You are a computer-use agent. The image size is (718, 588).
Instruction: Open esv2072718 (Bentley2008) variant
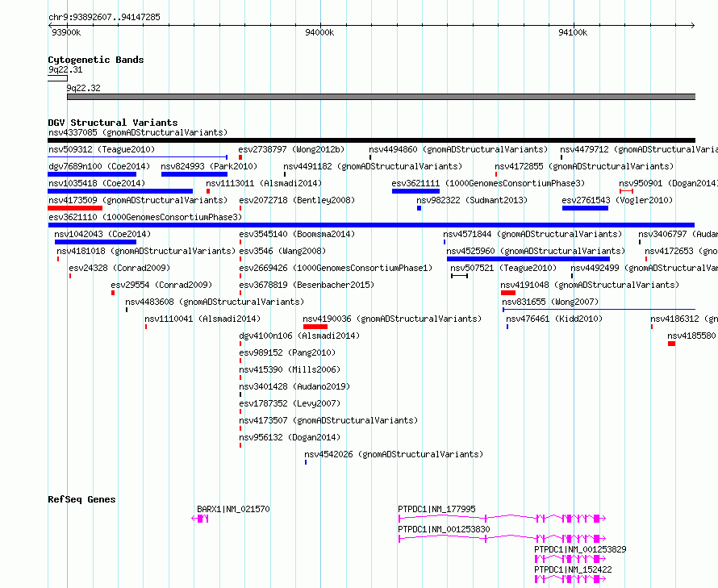coord(297,201)
